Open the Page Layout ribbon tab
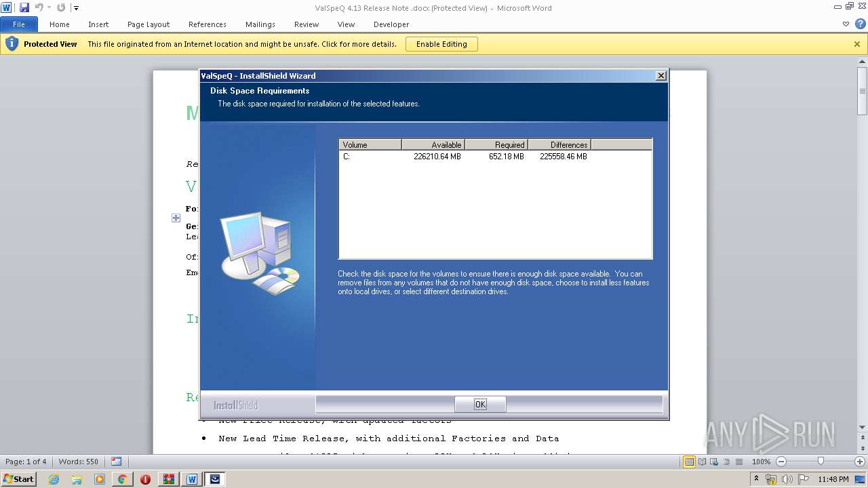 tap(149, 24)
